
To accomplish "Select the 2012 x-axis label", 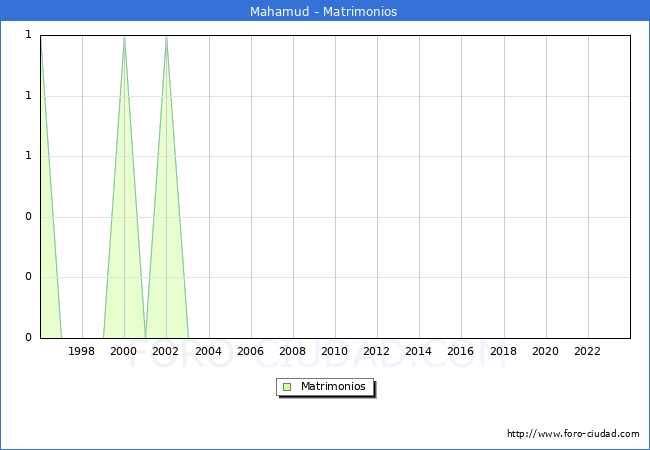I will tap(376, 352).
